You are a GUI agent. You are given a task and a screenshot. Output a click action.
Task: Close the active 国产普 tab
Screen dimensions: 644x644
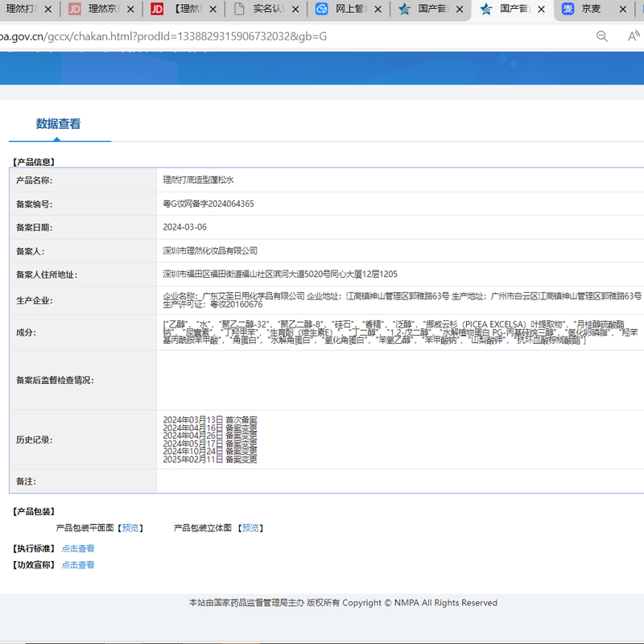[x=542, y=10]
